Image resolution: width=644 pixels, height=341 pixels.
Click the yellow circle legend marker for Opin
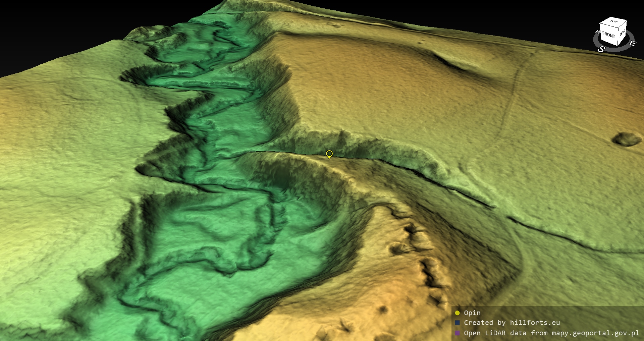[457, 313]
